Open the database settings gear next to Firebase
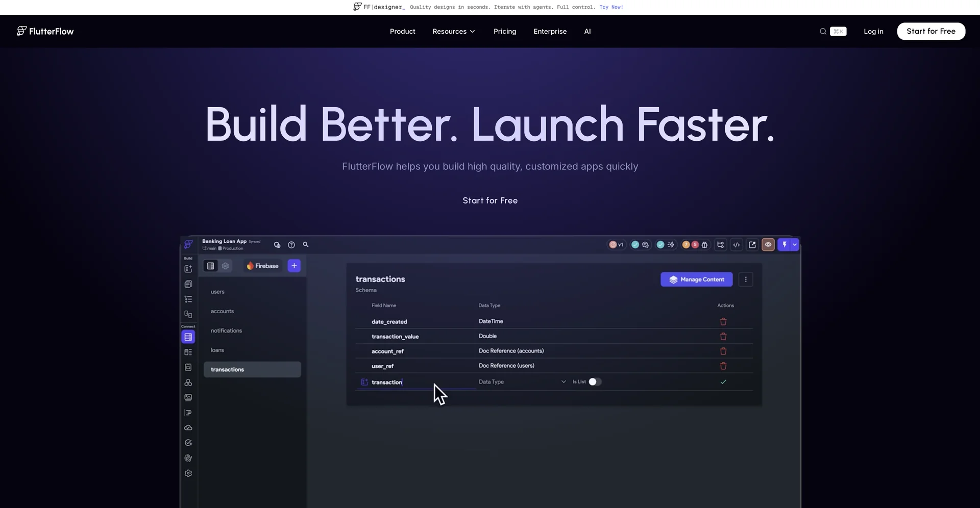This screenshot has width=980, height=508. (226, 266)
